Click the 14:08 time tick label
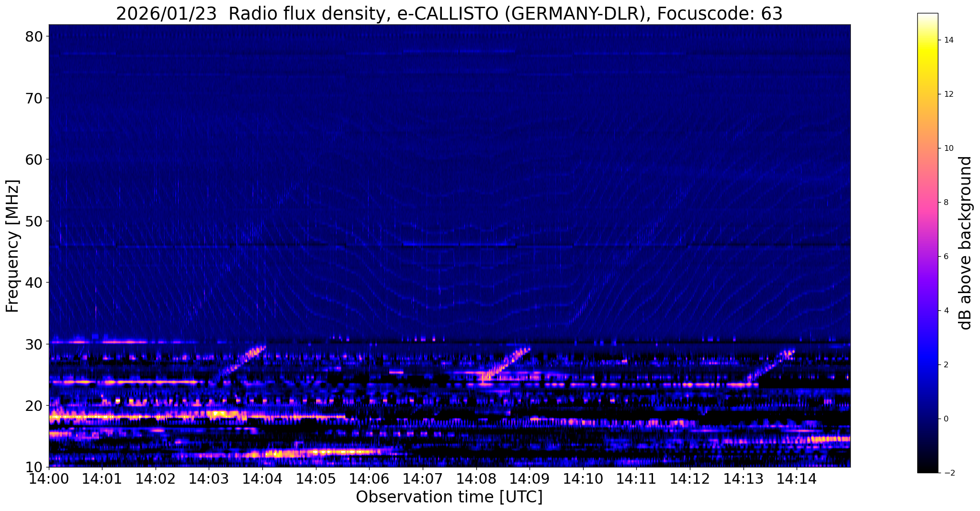 tap(476, 478)
